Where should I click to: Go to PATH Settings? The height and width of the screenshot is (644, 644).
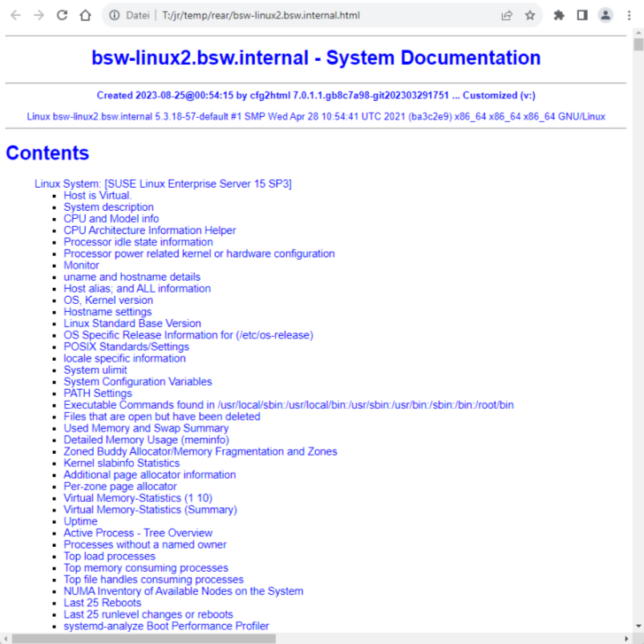click(x=98, y=393)
